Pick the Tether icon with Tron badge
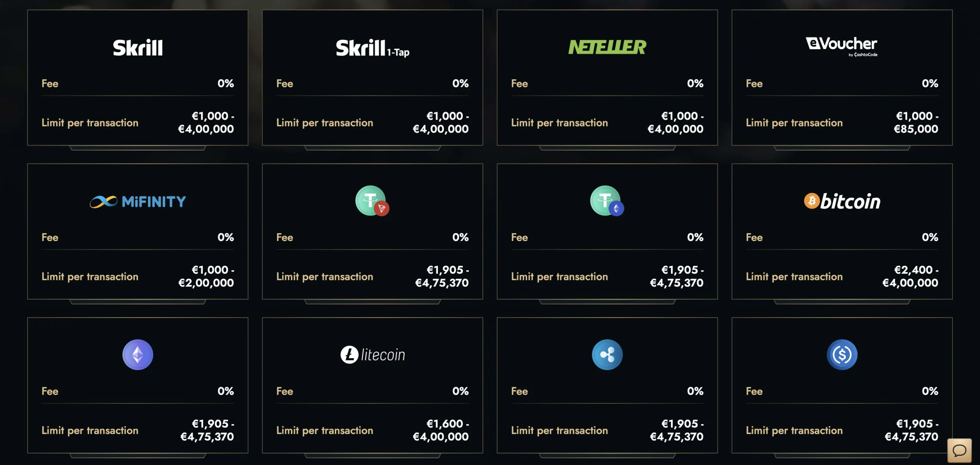The height and width of the screenshot is (465, 980). point(372,201)
